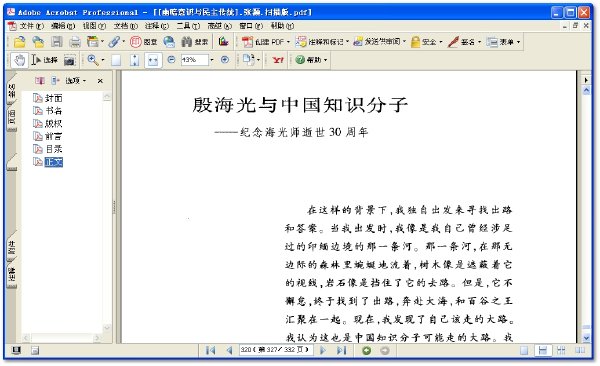Open the Help button with question mark
Screen dimensions: 600x366
[x=311, y=60]
